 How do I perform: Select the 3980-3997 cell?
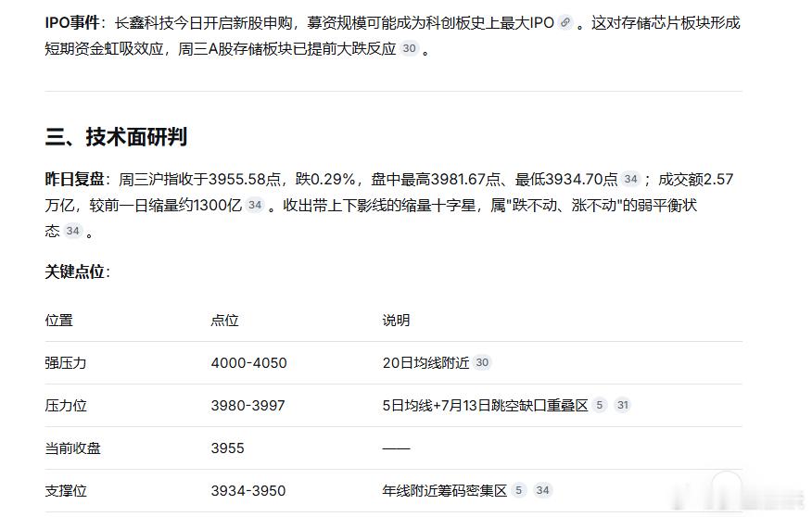pos(248,405)
